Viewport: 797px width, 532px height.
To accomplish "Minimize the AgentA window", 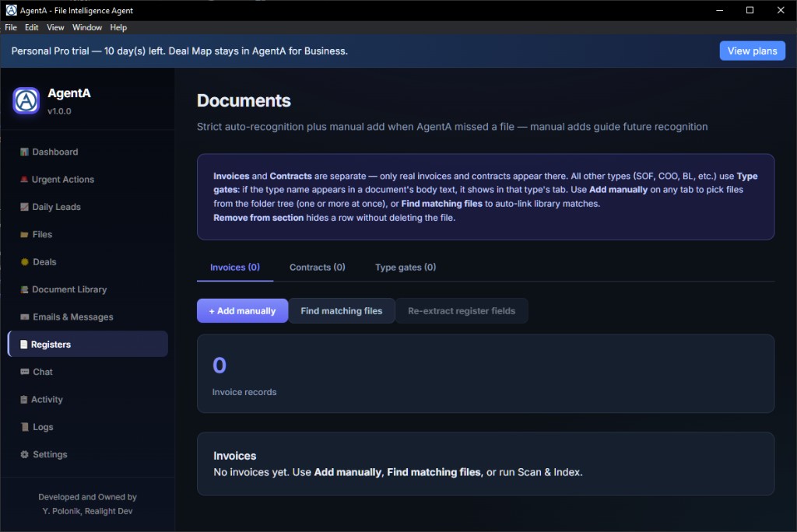I will point(719,10).
